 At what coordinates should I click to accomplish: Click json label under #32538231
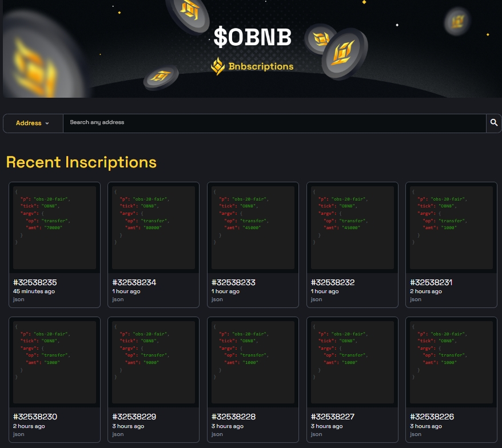click(x=416, y=299)
